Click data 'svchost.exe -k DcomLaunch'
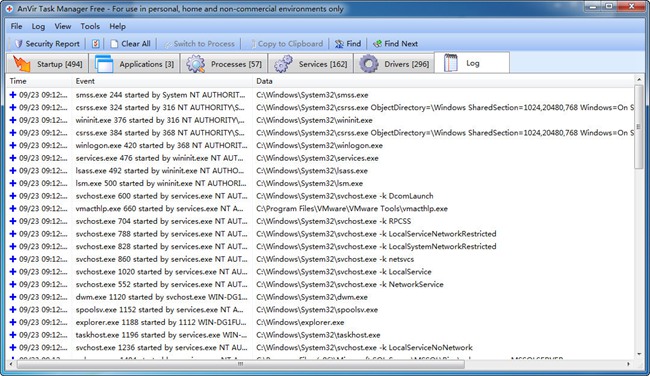This screenshot has width=650, height=376. [344, 196]
